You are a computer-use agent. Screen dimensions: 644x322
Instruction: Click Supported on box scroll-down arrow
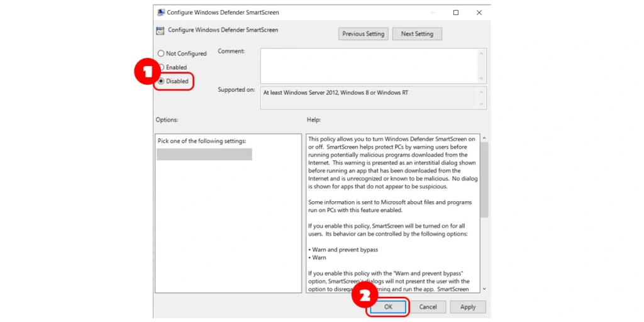tap(482, 104)
